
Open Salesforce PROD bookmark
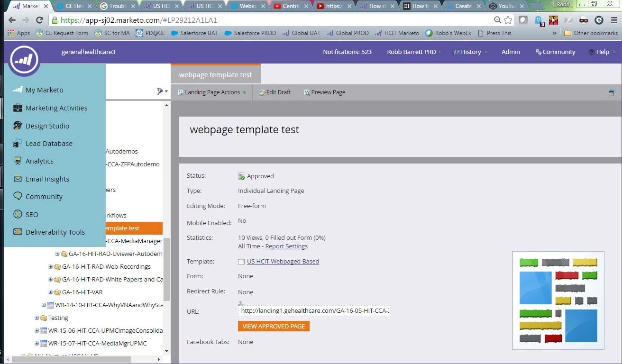point(249,33)
